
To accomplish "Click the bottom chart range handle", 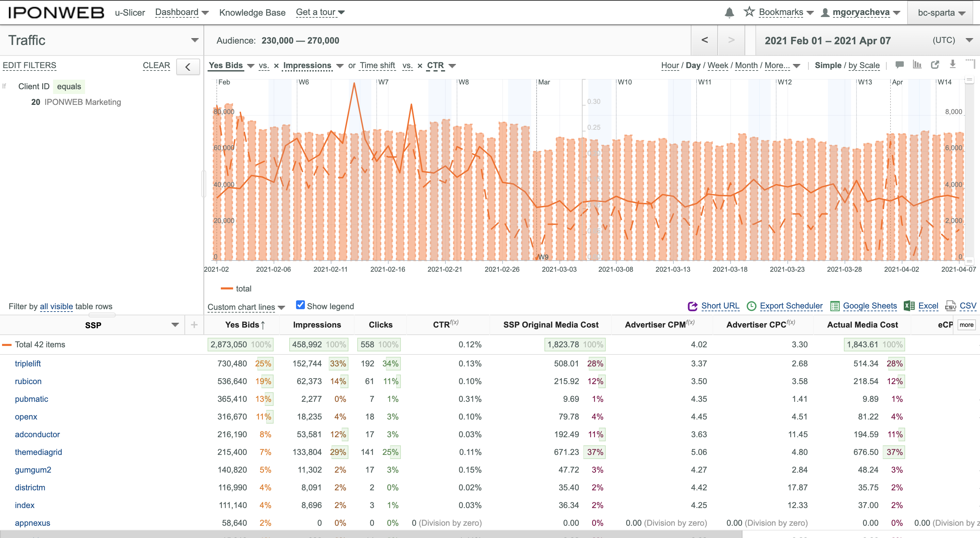I will (x=969, y=261).
